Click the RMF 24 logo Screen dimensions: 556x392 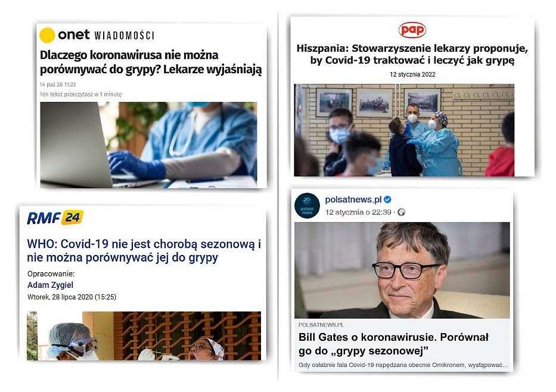click(55, 217)
